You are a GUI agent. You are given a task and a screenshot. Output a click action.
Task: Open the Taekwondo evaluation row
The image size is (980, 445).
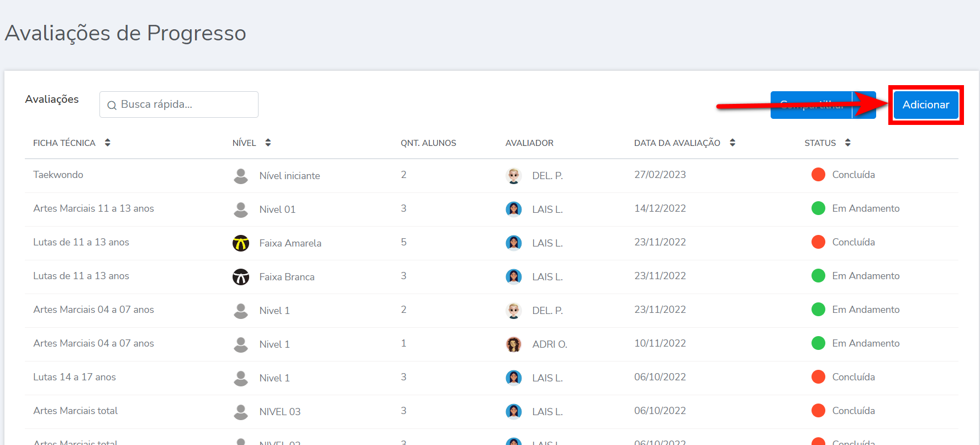(58, 175)
